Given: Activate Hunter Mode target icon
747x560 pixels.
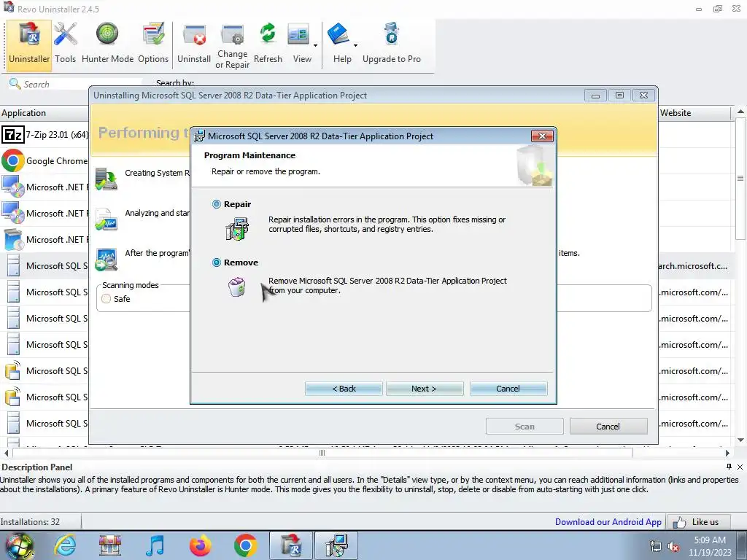Looking at the screenshot, I should 107,34.
